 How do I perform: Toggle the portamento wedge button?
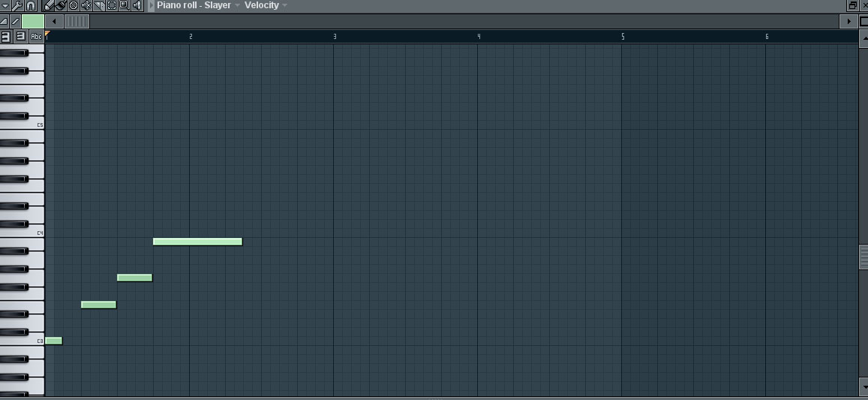click(5, 22)
